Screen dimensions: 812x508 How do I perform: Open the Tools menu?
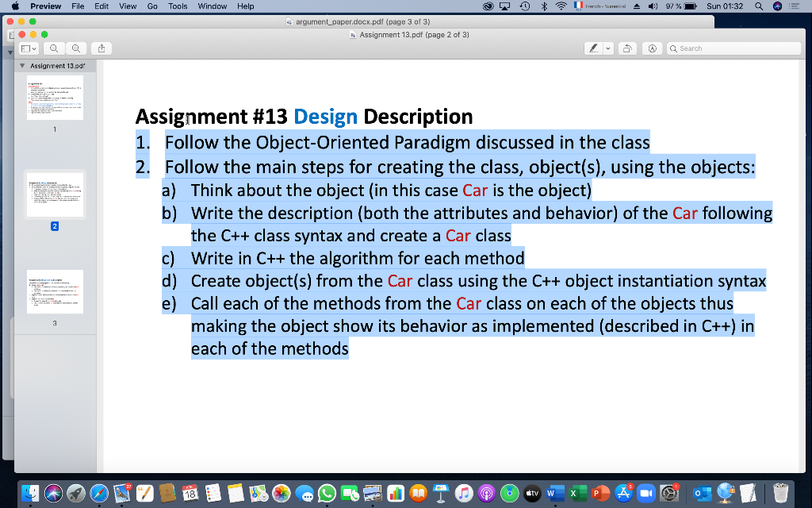click(178, 6)
